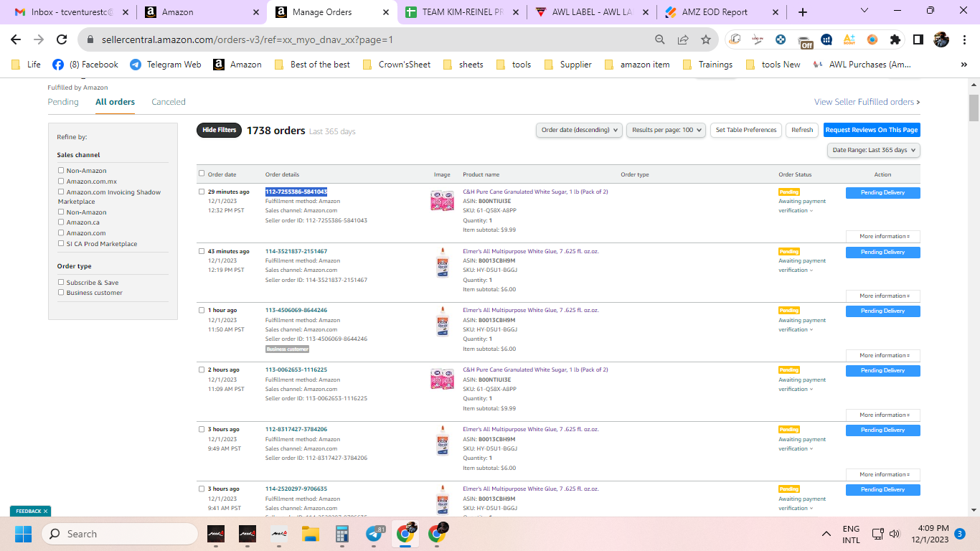Open a new browser tab

pos(803,12)
